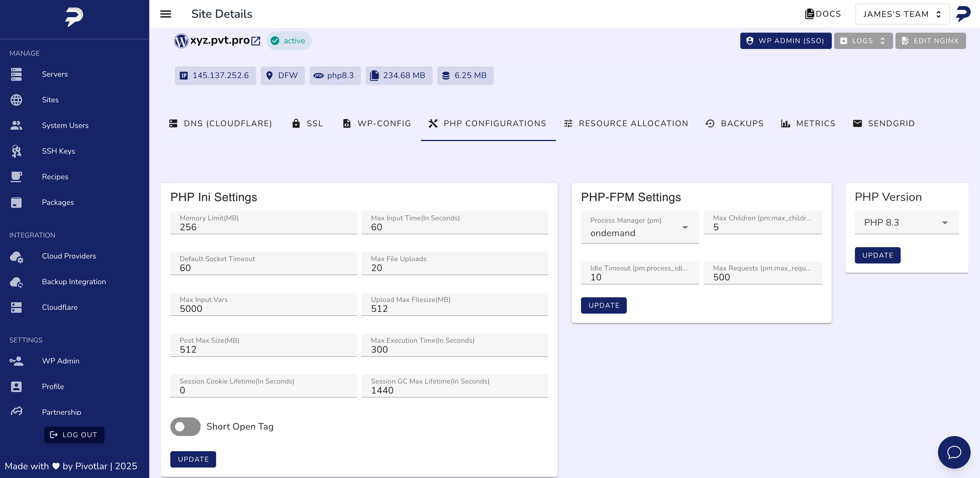980x478 pixels.
Task: Click the Servers icon in sidebar
Action: click(x=16, y=74)
